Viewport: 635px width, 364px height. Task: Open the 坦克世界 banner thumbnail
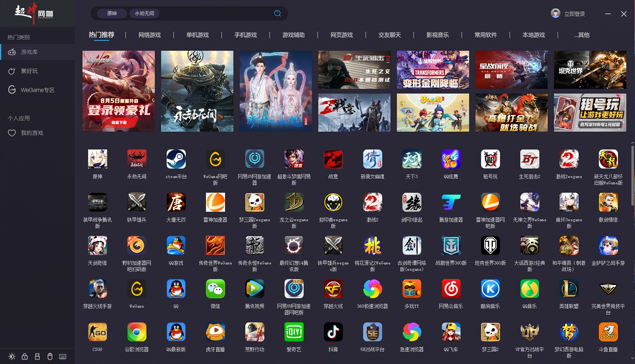[590, 70]
